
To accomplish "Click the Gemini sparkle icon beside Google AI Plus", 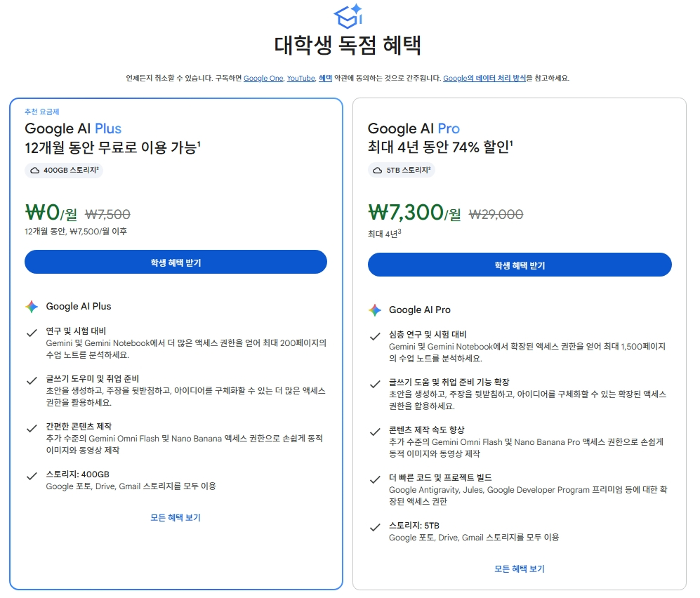I will pyautogui.click(x=32, y=307).
